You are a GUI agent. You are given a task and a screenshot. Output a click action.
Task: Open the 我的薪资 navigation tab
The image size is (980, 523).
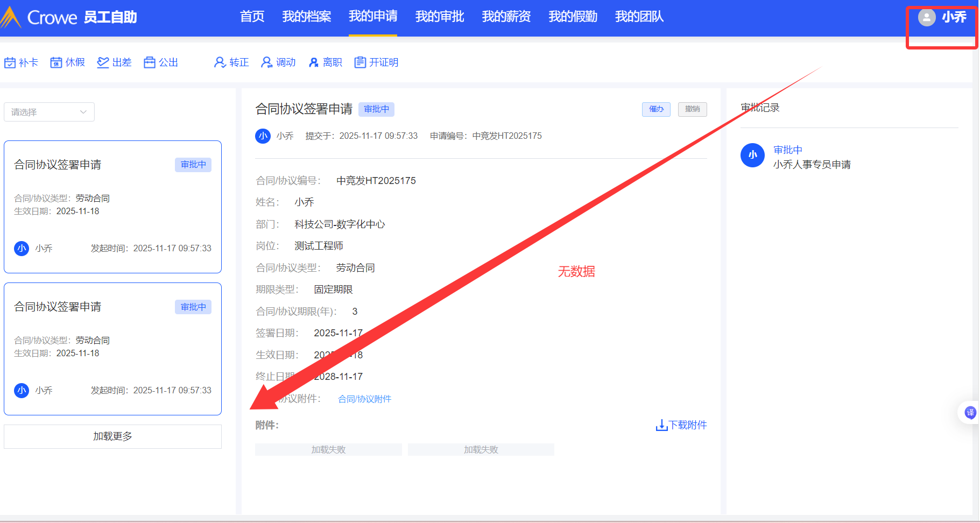[x=506, y=17]
